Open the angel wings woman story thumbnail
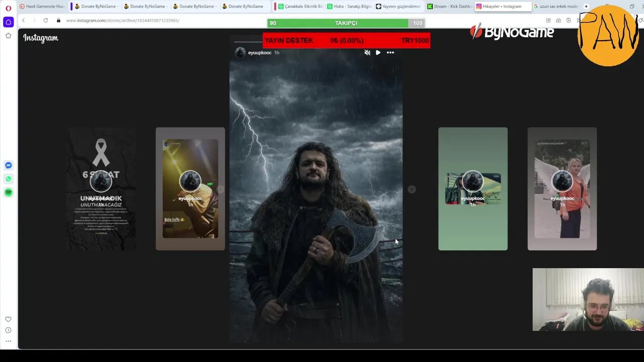Viewport: 644px width, 362px height. pyautogui.click(x=562, y=189)
